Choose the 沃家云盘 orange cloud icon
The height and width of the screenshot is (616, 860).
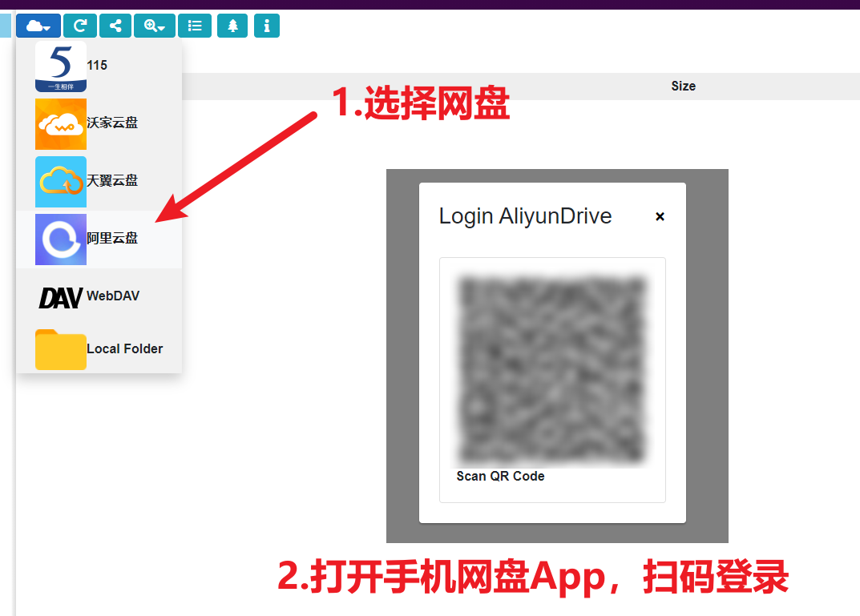click(x=61, y=124)
